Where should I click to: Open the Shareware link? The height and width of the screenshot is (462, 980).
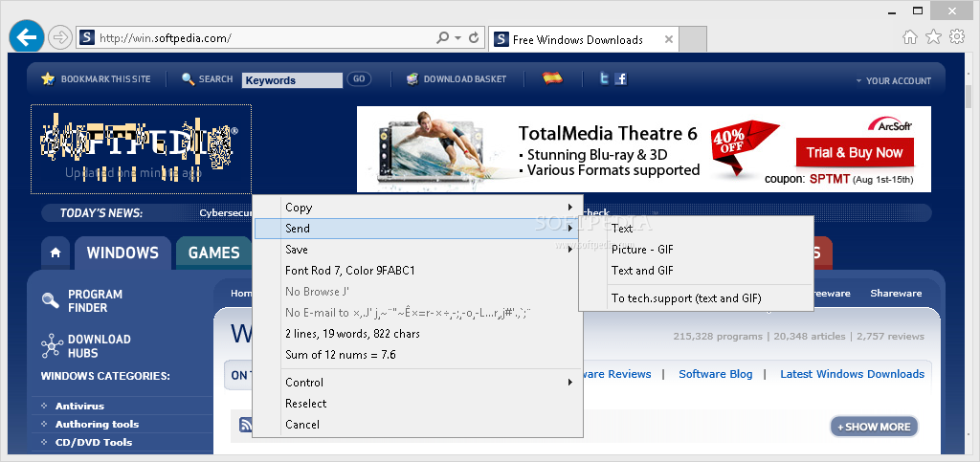896,293
